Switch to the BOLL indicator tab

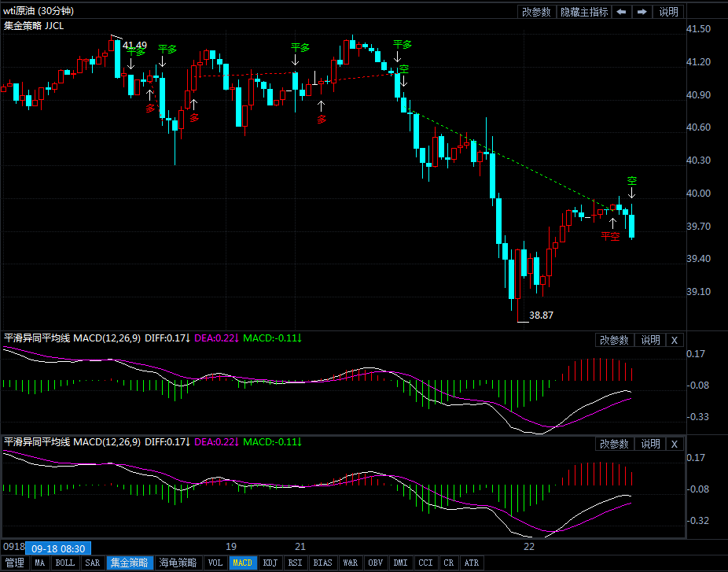click(65, 563)
